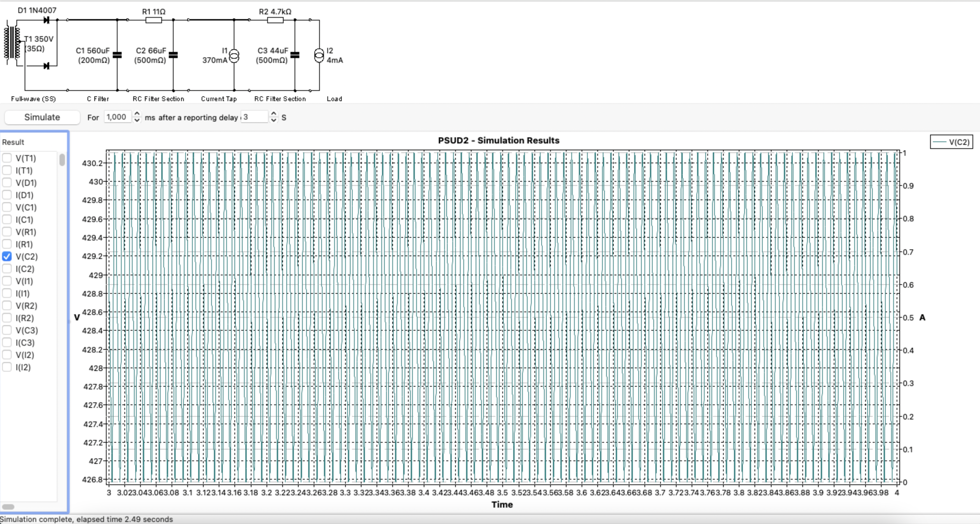Check the I(R2) result trace
The image size is (980, 524).
point(7,318)
